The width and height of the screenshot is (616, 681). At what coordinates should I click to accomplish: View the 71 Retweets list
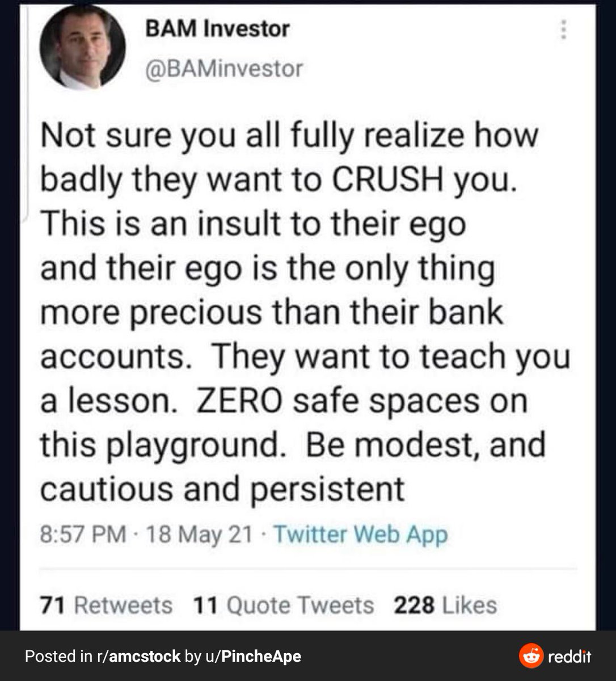point(106,605)
